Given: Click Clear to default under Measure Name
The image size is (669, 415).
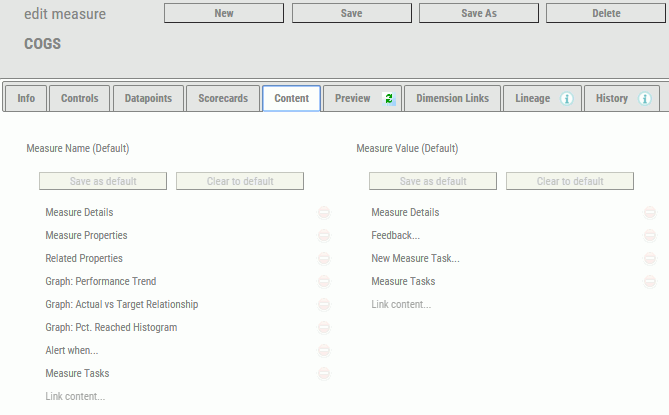Looking at the screenshot, I should pyautogui.click(x=240, y=181).
